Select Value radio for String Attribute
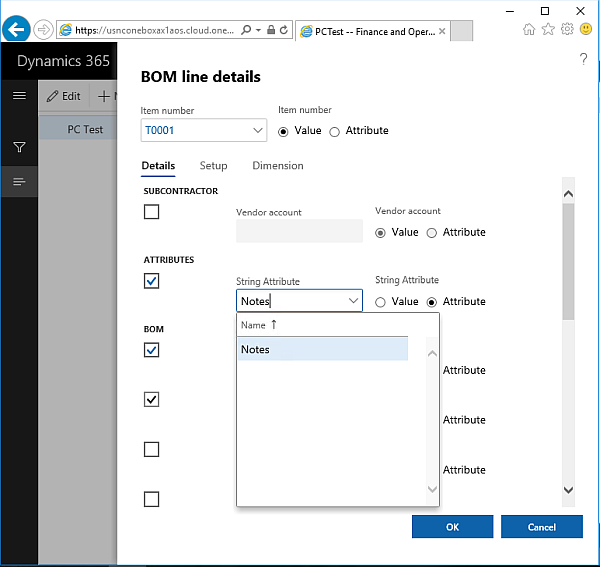This screenshot has width=600, height=567. pyautogui.click(x=382, y=302)
